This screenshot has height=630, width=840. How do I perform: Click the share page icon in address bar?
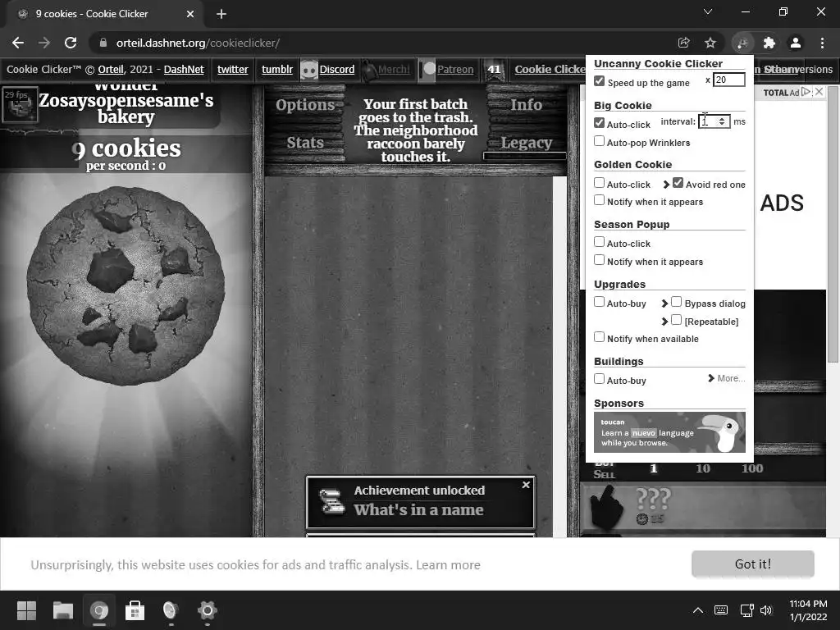click(683, 43)
